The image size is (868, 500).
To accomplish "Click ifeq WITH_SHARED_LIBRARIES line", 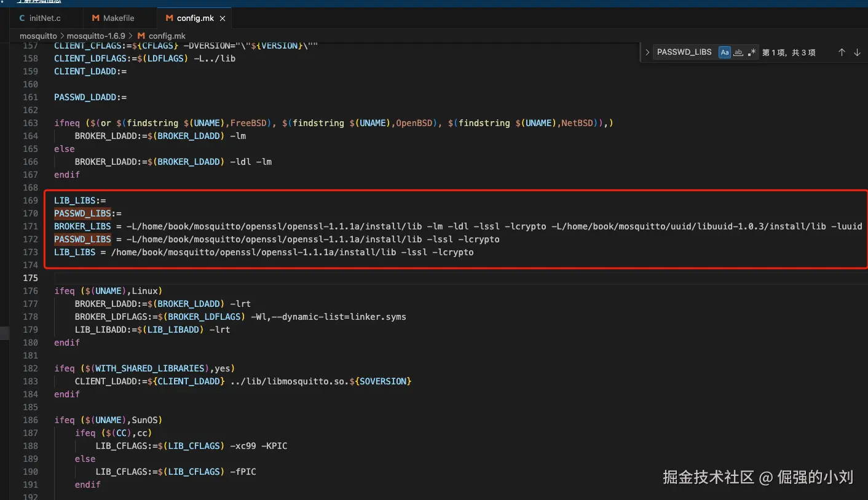I will click(x=144, y=368).
